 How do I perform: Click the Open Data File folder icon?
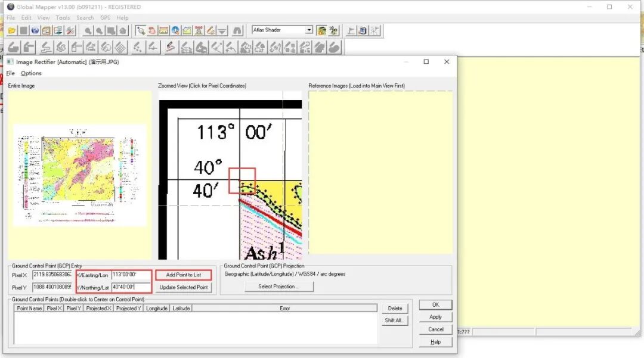[12, 31]
